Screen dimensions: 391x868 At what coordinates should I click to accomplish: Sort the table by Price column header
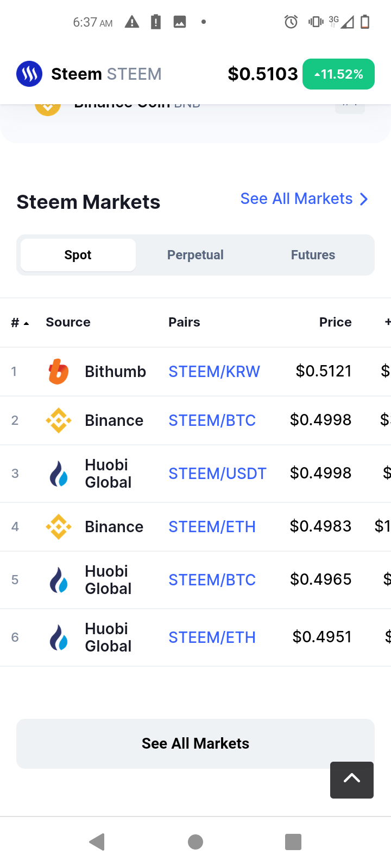point(335,322)
